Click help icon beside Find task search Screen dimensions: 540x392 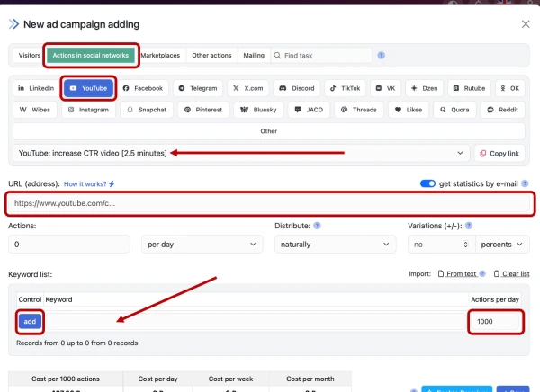381,56
